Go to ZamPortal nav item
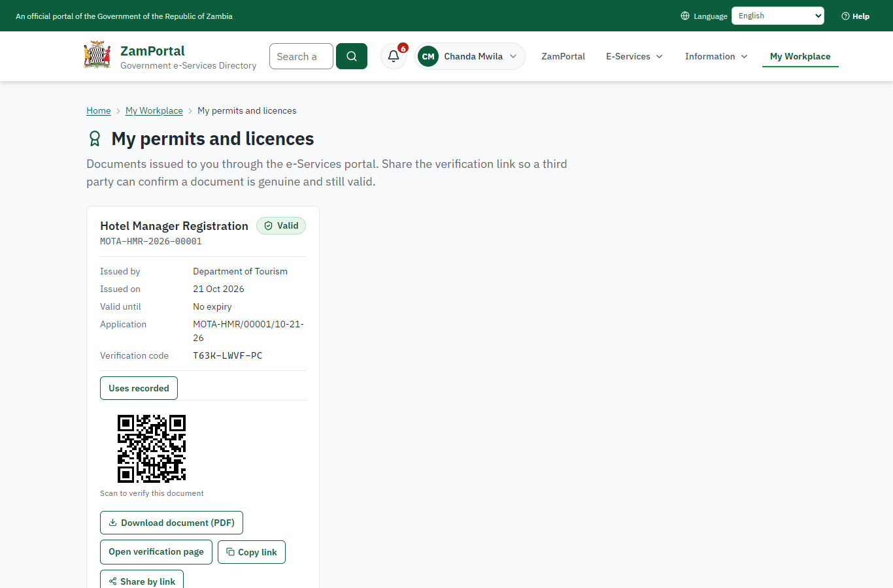The width and height of the screenshot is (893, 588). (563, 56)
